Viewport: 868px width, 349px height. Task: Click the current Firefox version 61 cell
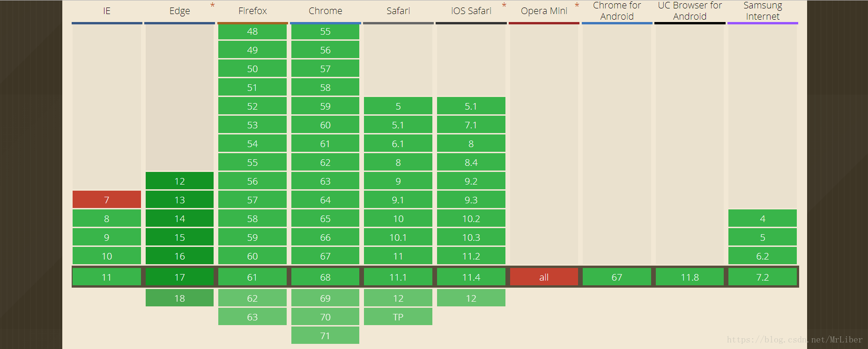[x=252, y=277]
